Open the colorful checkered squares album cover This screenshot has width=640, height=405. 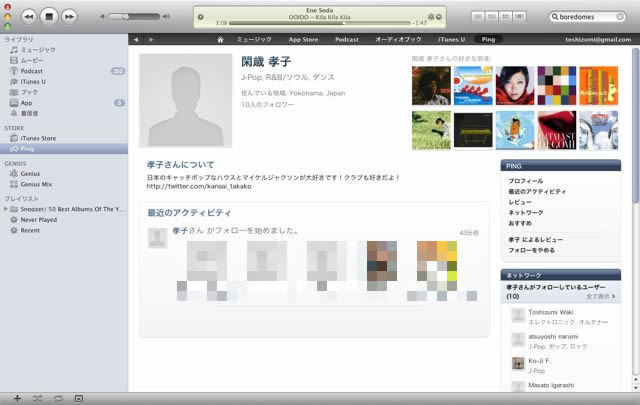[556, 86]
